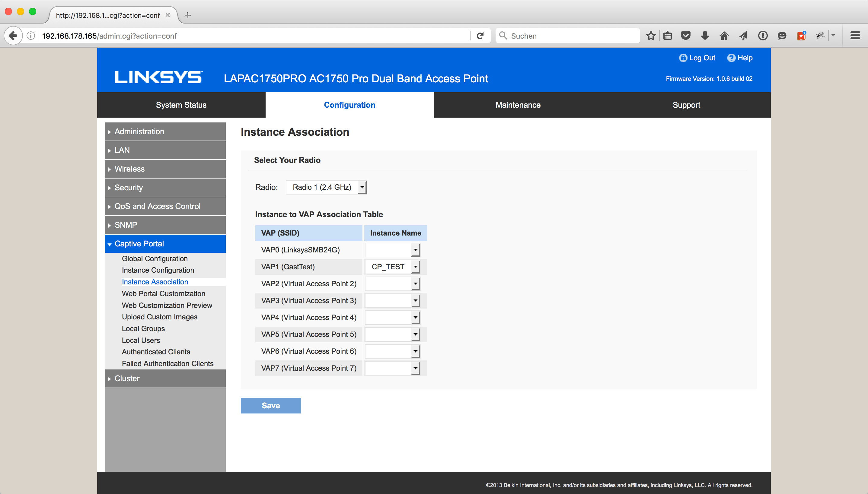Open the 1Password extension icon

tap(762, 36)
